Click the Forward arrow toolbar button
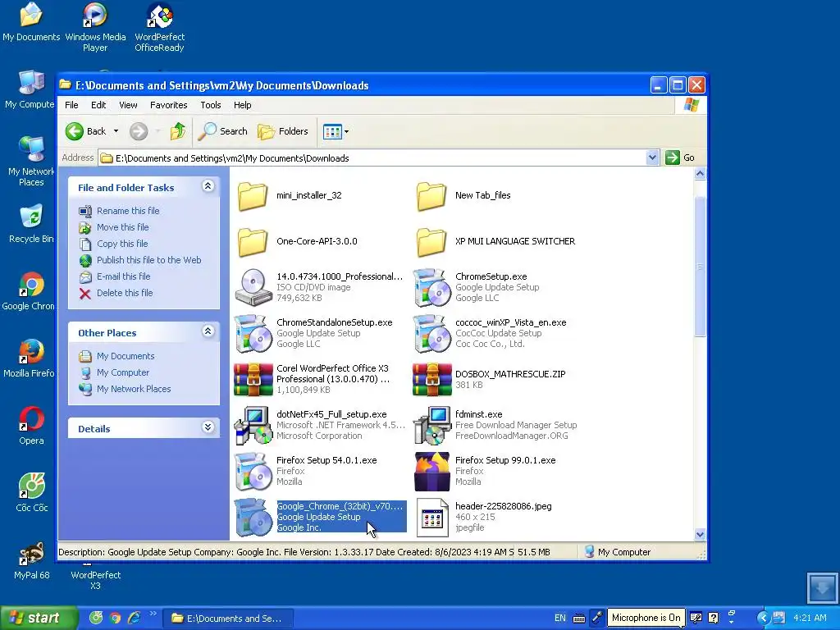 [139, 131]
